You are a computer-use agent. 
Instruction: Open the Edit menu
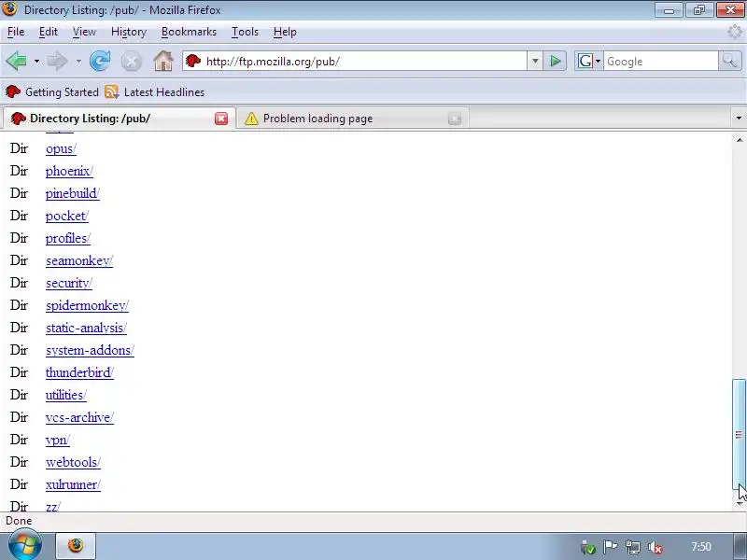tap(49, 32)
